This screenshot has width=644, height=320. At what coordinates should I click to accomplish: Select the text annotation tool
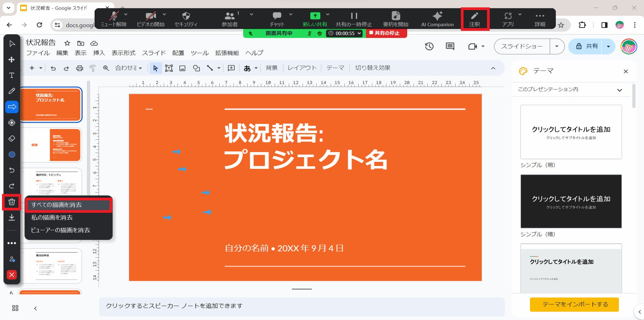(12, 75)
